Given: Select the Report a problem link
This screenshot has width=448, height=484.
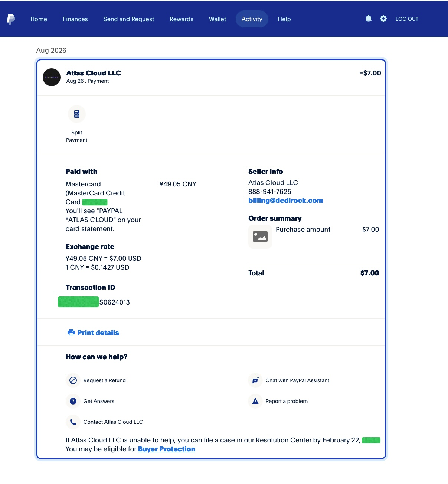Looking at the screenshot, I should (287, 401).
